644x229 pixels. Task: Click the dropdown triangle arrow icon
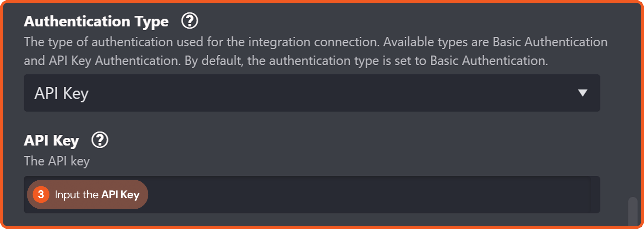pos(583,93)
